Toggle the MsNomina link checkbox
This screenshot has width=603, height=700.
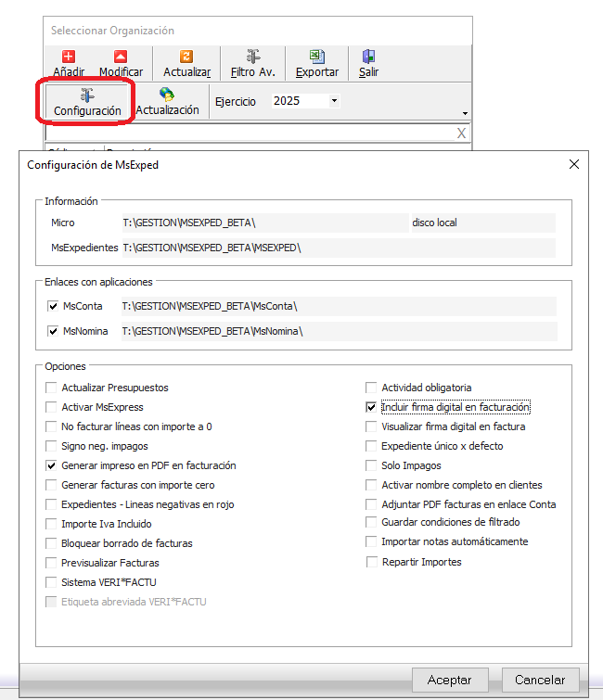click(x=53, y=331)
